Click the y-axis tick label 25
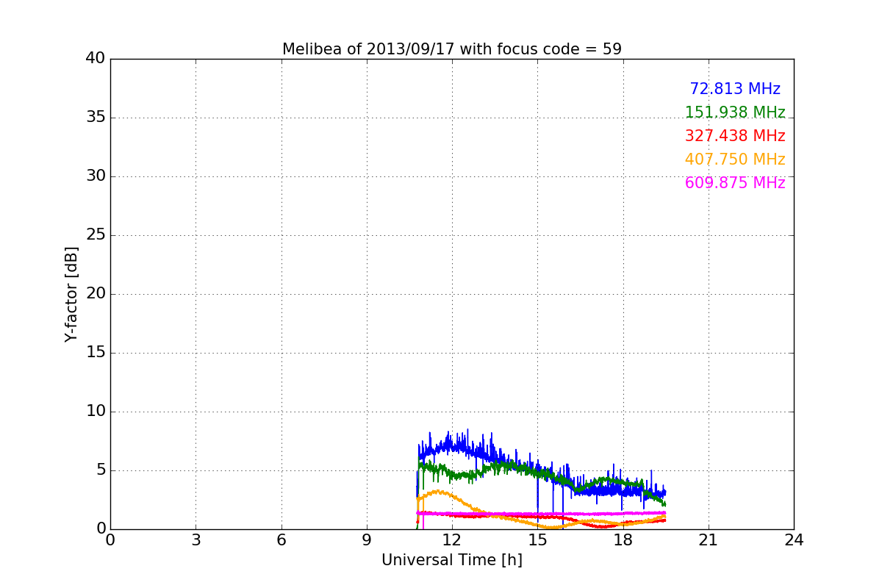The height and width of the screenshot is (588, 882). coord(96,235)
